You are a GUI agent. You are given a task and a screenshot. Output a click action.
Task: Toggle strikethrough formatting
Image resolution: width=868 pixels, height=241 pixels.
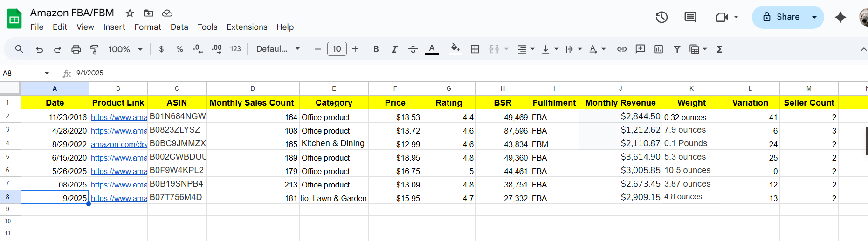[413, 49]
